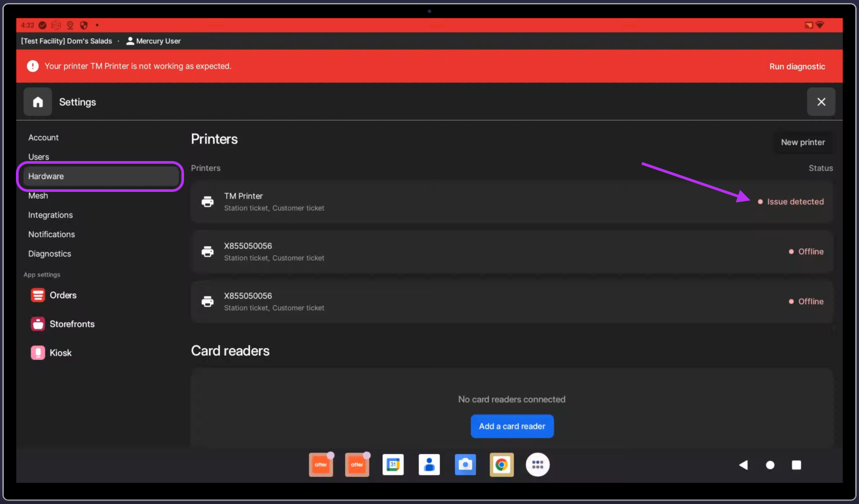Launch Chrome from the taskbar
Screen dimensions: 859x504
tap(501, 465)
